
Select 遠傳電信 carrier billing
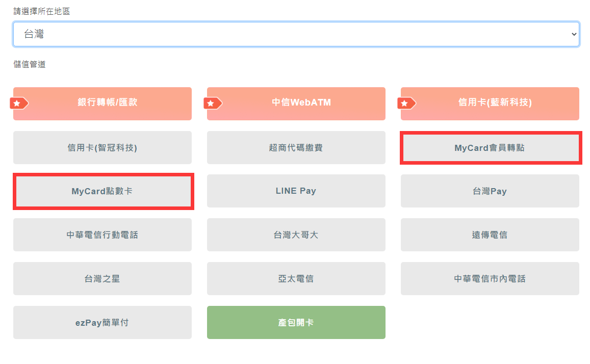pyautogui.click(x=490, y=235)
